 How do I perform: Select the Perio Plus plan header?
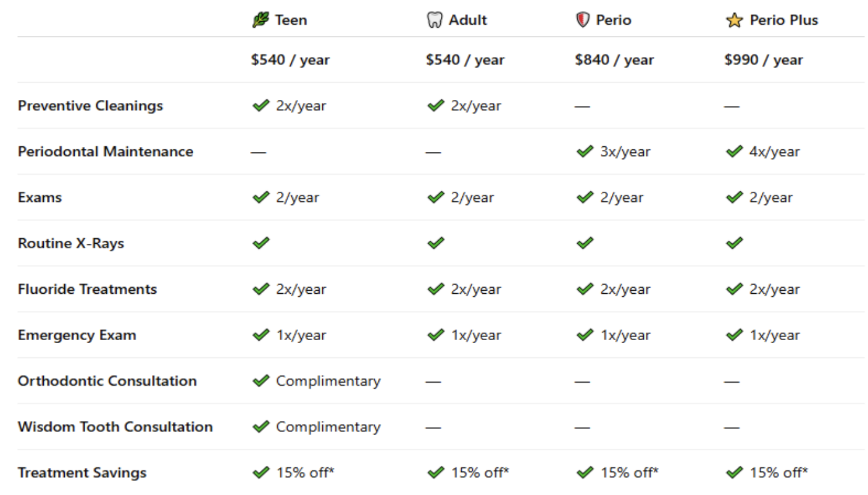coord(783,20)
